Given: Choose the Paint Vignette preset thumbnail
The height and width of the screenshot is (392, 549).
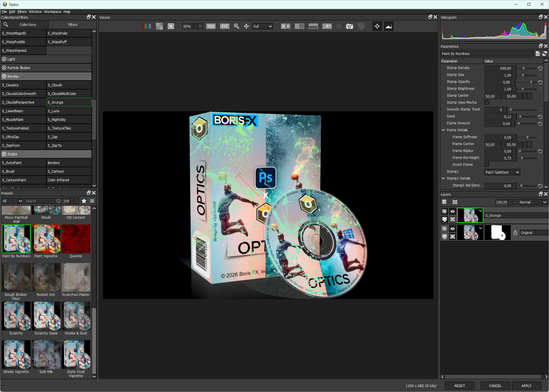Looking at the screenshot, I should (x=46, y=239).
